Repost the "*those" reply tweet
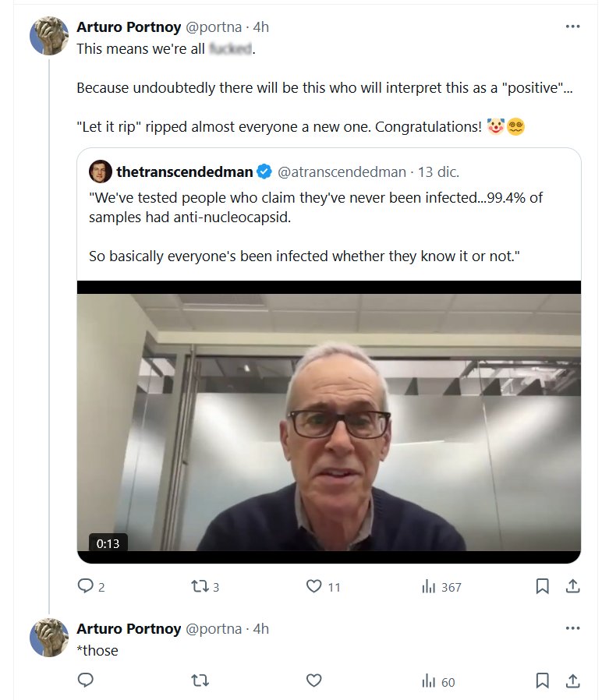Screen dimensions: 602x700 [x=200, y=681]
